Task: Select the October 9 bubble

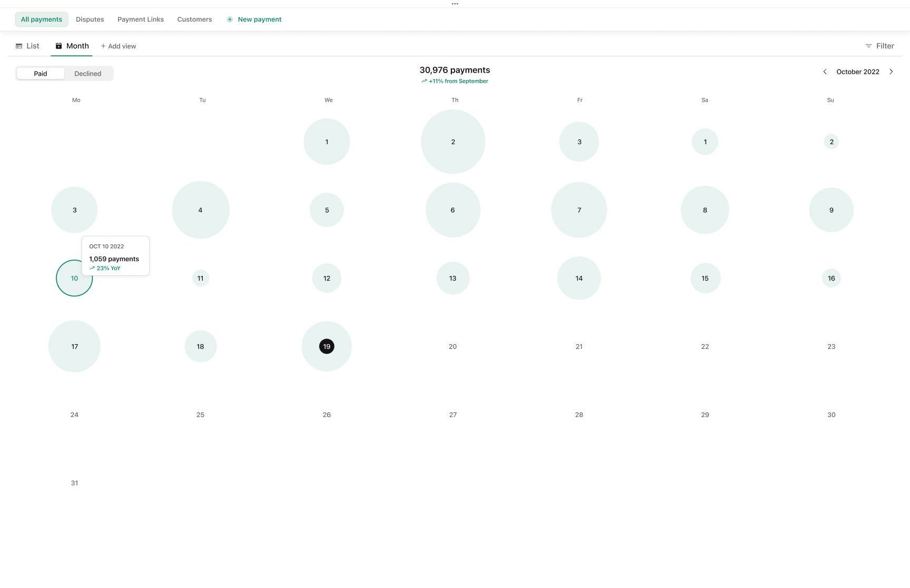Action: coord(832,210)
